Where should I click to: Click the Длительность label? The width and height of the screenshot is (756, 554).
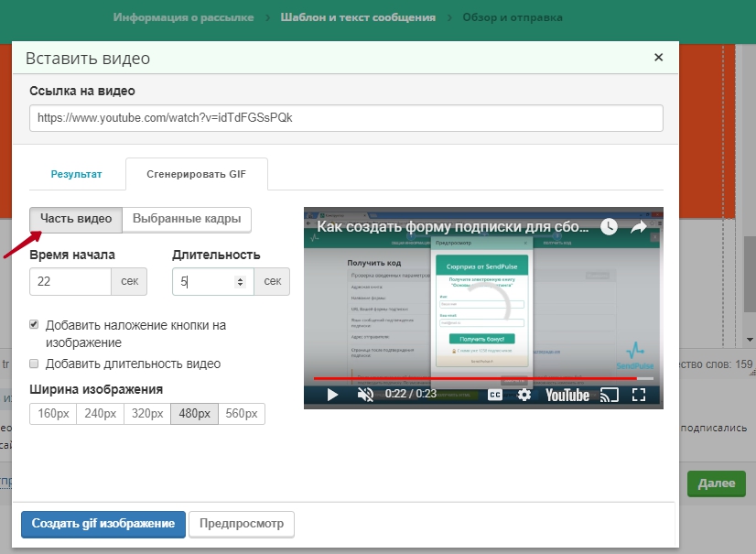click(x=216, y=255)
